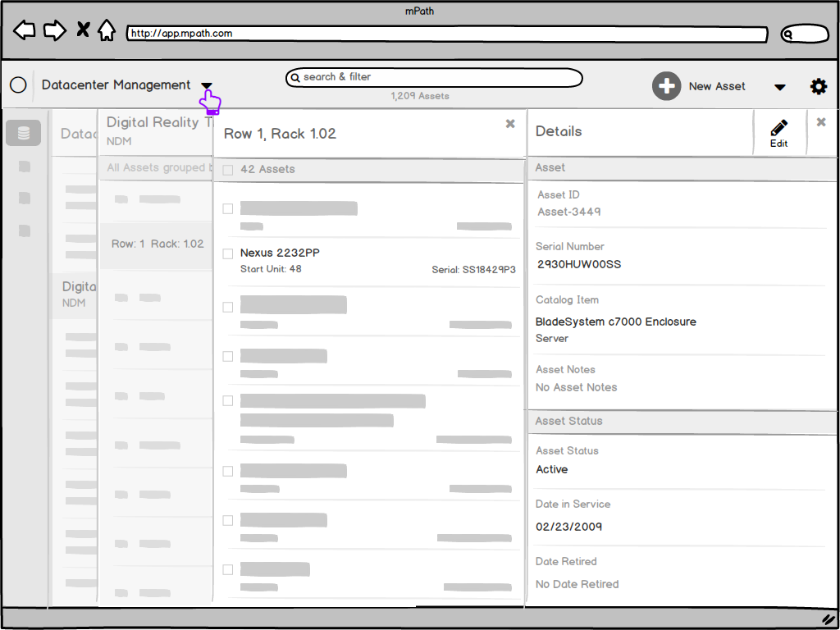840x630 pixels.
Task: Expand the Datacenter Management dropdown arrow
Action: point(207,86)
